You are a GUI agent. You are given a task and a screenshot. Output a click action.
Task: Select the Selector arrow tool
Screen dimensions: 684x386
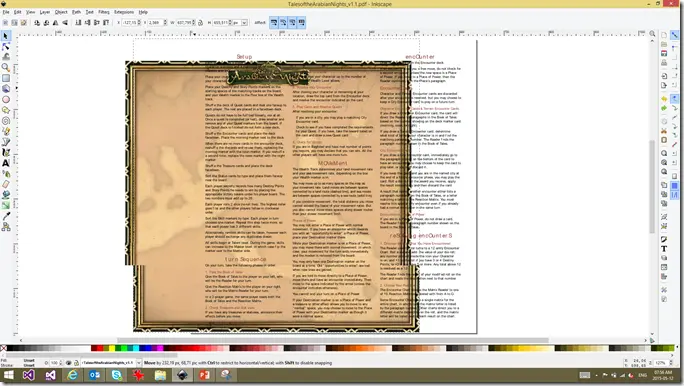click(x=6, y=36)
